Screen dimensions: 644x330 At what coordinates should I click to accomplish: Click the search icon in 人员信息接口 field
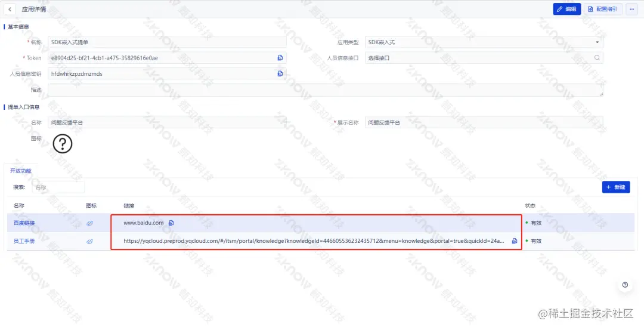pos(597,58)
